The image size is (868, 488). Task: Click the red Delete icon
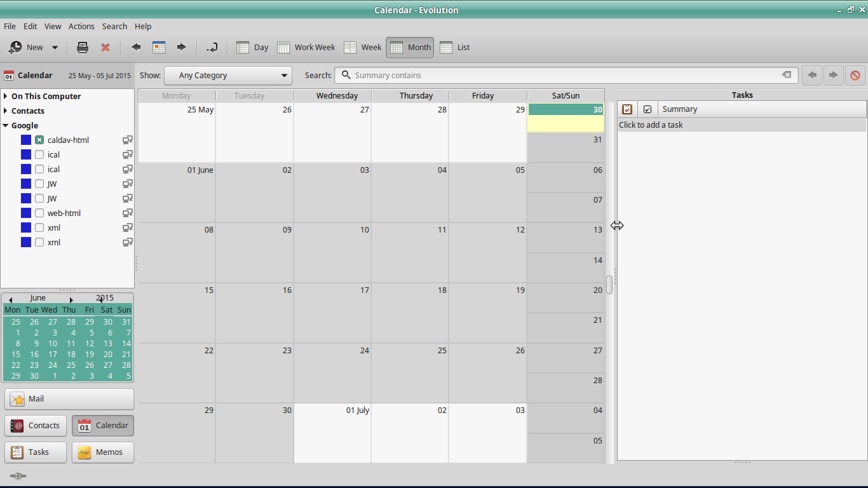(x=105, y=47)
